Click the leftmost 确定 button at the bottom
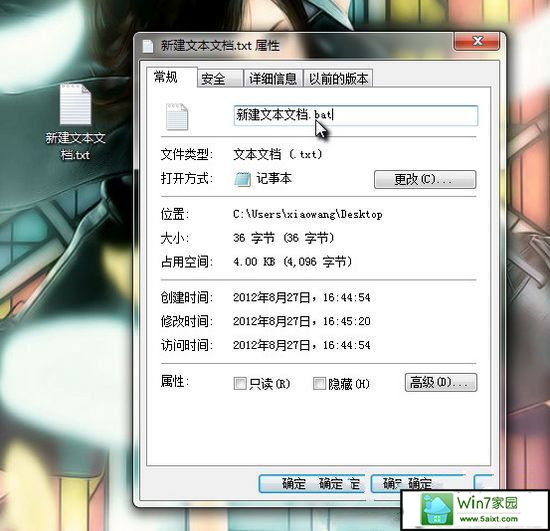The image size is (550, 531). tap(312, 484)
